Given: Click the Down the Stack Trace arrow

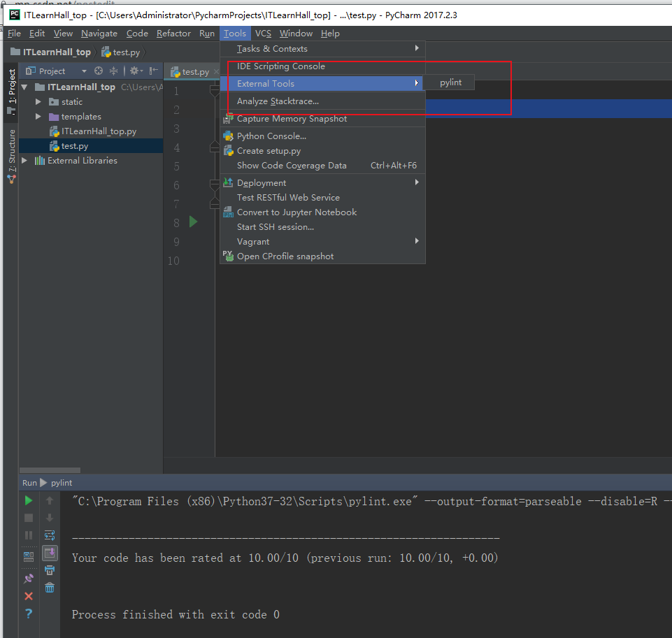Looking at the screenshot, I should pyautogui.click(x=50, y=518).
